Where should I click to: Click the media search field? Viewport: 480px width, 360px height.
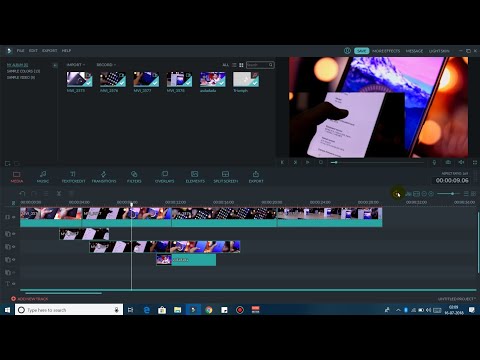260,65
